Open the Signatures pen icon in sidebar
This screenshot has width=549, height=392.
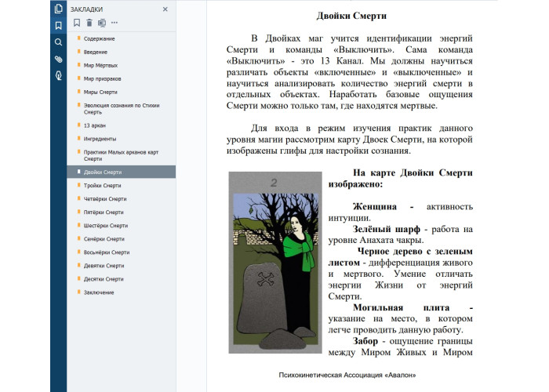click(x=58, y=75)
